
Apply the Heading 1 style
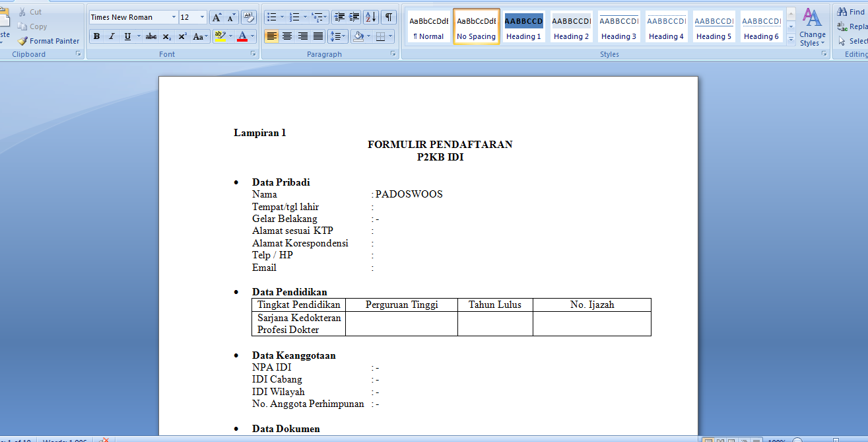tap(523, 26)
